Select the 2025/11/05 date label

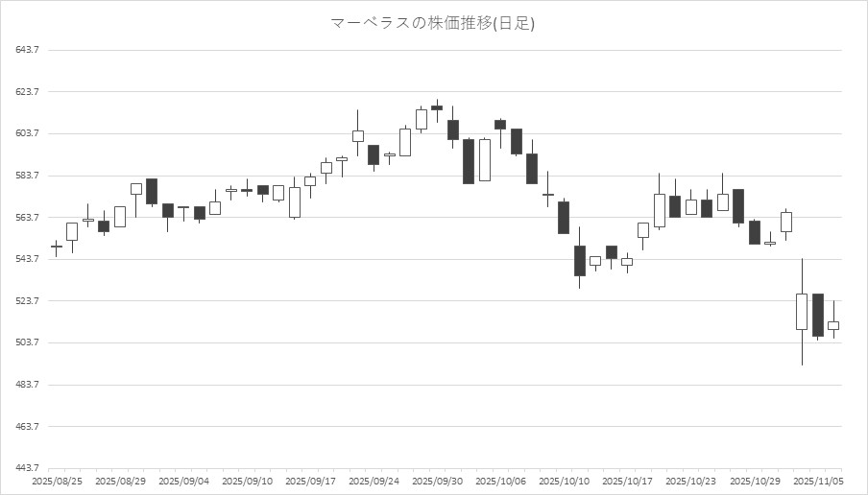817,480
